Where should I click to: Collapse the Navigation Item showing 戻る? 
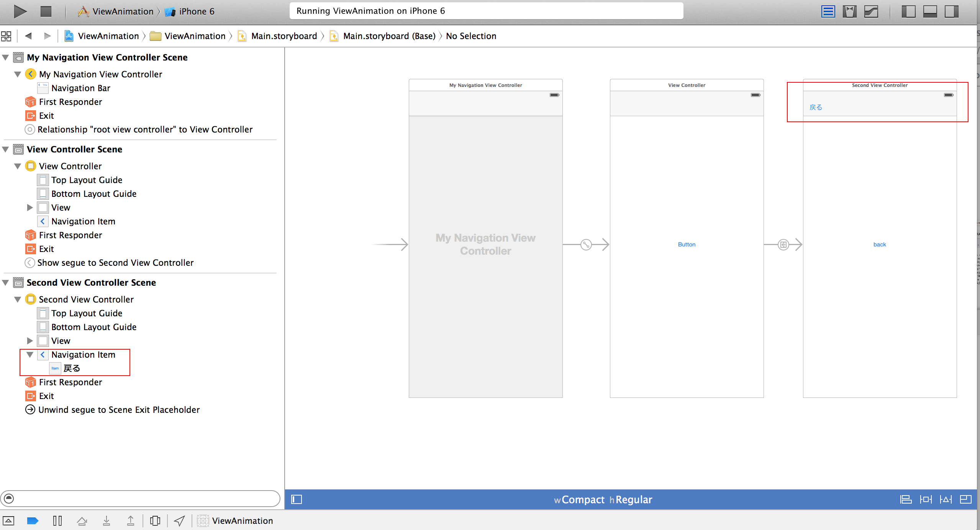(x=30, y=355)
